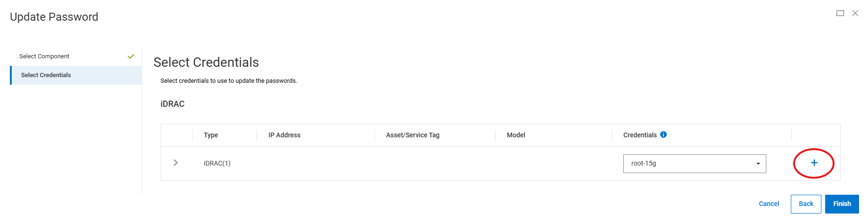Click the Credentials info icon
The height and width of the screenshot is (222, 868).
[x=663, y=135]
